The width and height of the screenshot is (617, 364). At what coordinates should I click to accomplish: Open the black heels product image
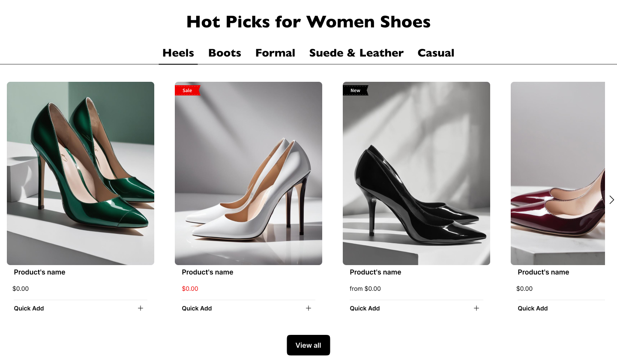(x=416, y=173)
